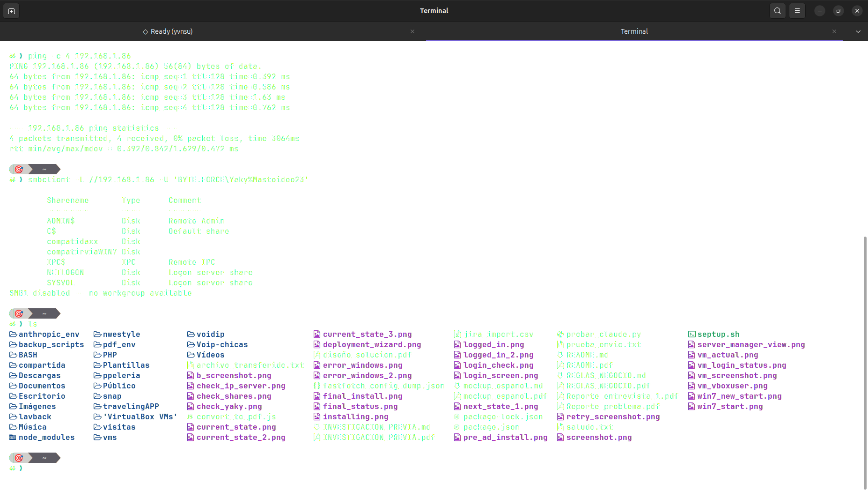Click the check_yaky.png file name
The width and height of the screenshot is (868, 491).
tap(229, 406)
